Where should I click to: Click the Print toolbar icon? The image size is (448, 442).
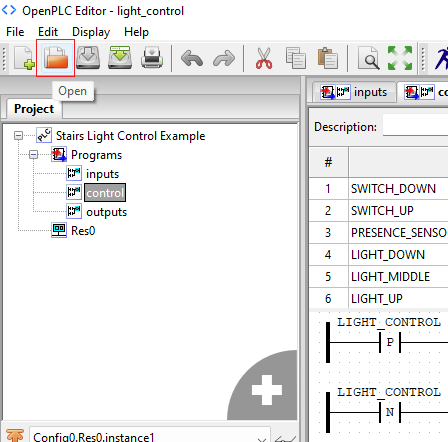[152, 58]
